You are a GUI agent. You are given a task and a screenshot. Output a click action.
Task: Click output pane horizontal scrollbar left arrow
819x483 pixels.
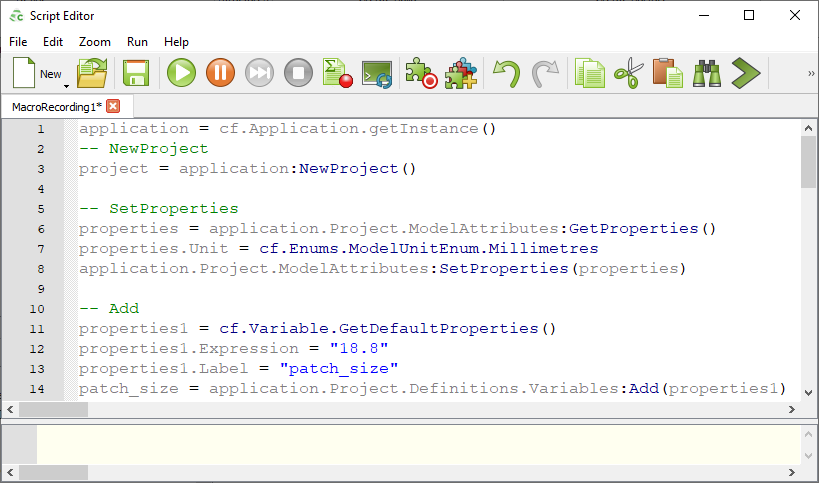10,473
